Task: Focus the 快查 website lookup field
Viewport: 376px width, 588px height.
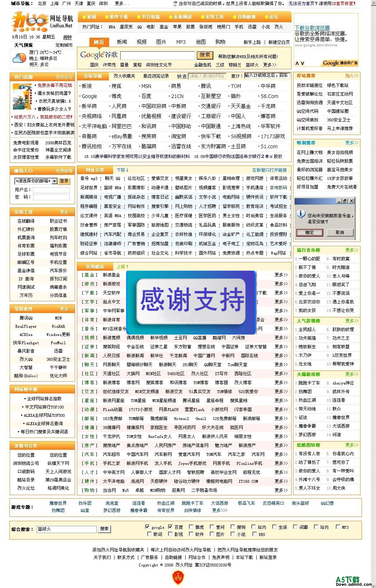Action: 207,76
